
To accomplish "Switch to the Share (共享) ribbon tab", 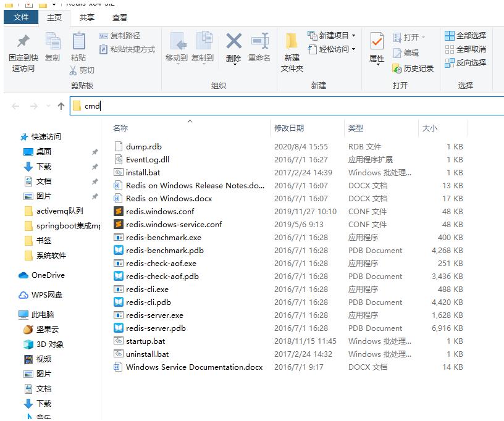I will [87, 18].
